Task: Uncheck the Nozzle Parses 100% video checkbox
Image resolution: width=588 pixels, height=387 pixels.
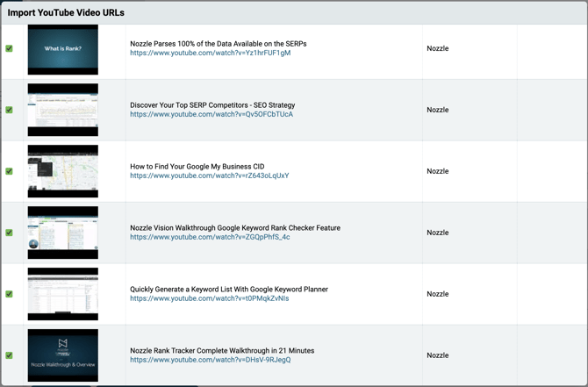Action: click(x=9, y=48)
